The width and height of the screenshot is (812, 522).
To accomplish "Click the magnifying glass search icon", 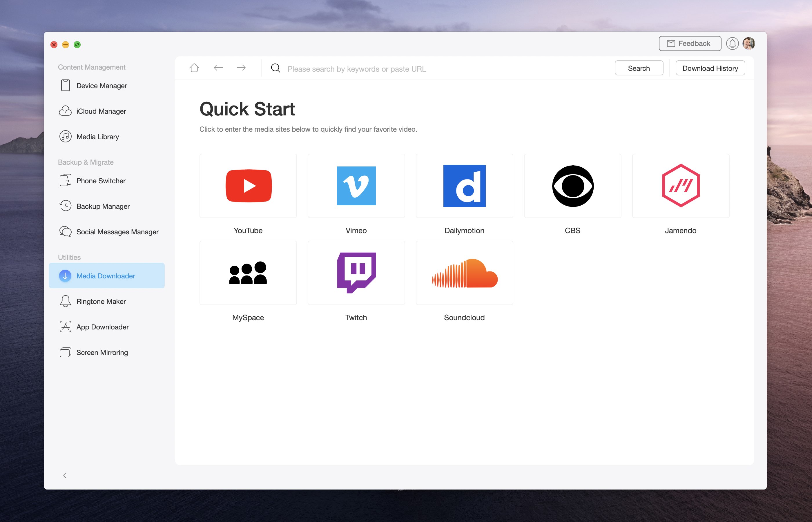I will [275, 68].
